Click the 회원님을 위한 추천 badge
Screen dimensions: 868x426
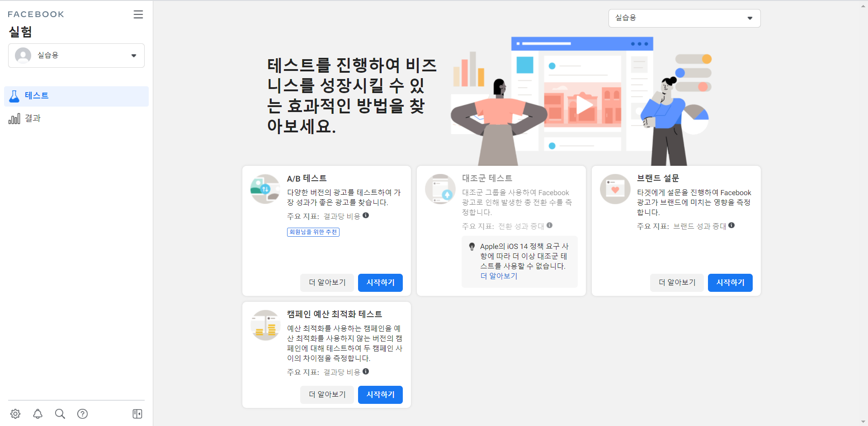tap(313, 232)
